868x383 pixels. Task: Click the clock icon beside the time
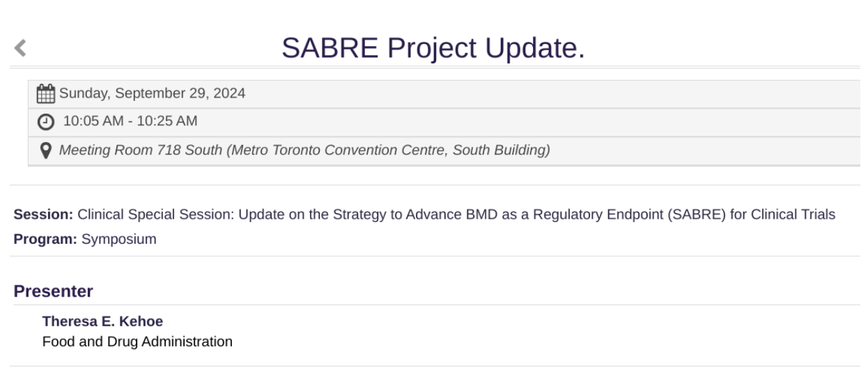point(45,122)
